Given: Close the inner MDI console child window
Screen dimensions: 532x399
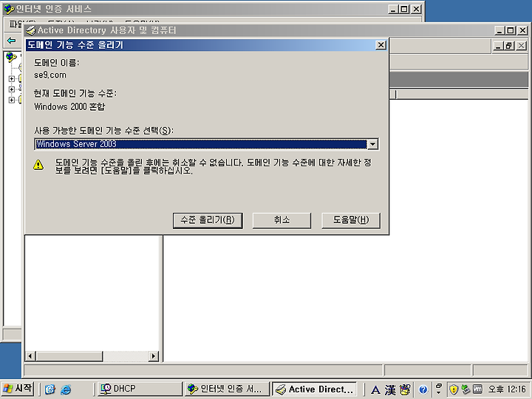Looking at the screenshot, I should point(521,46).
